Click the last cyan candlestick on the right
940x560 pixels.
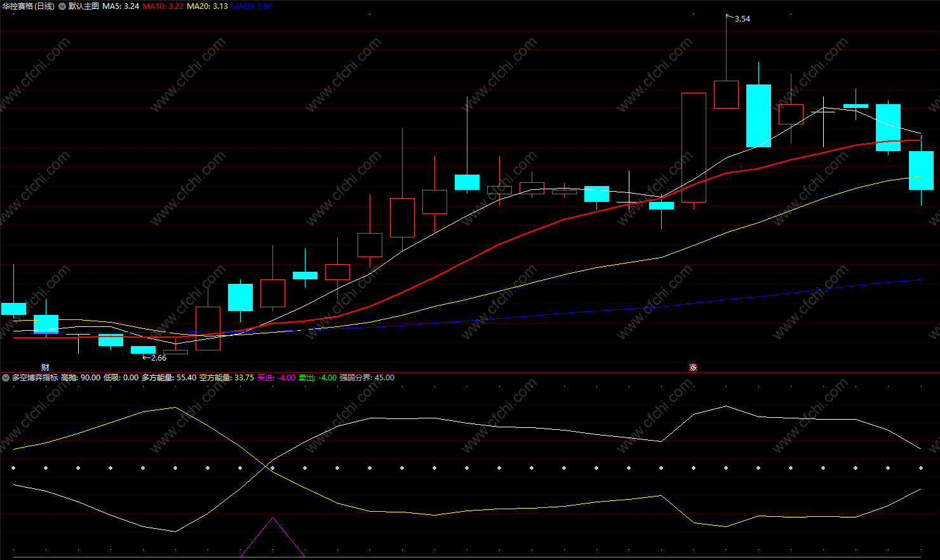click(x=921, y=170)
